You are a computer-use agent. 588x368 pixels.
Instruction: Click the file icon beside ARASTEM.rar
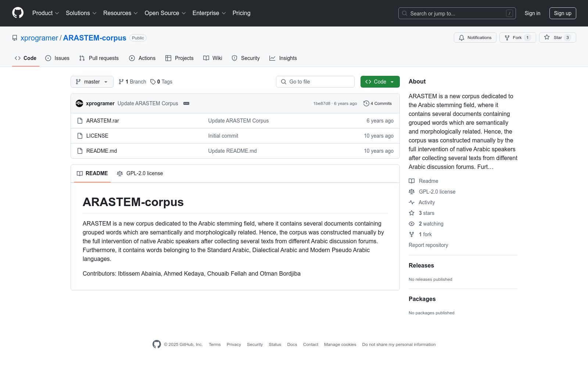click(80, 121)
